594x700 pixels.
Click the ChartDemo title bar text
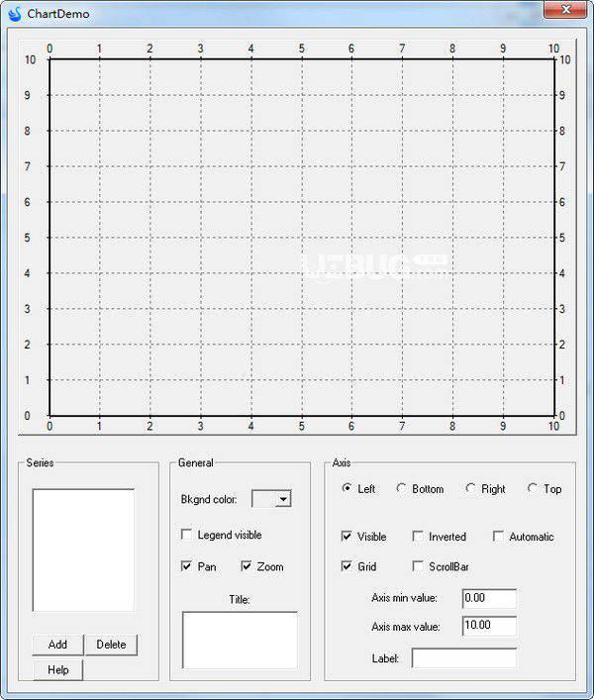click(58, 14)
